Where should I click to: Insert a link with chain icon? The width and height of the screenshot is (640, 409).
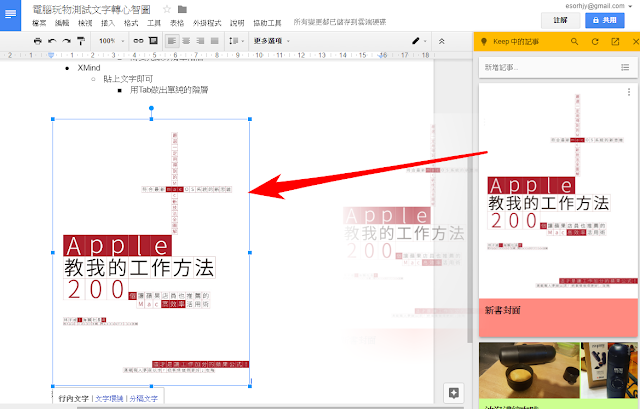click(138, 41)
